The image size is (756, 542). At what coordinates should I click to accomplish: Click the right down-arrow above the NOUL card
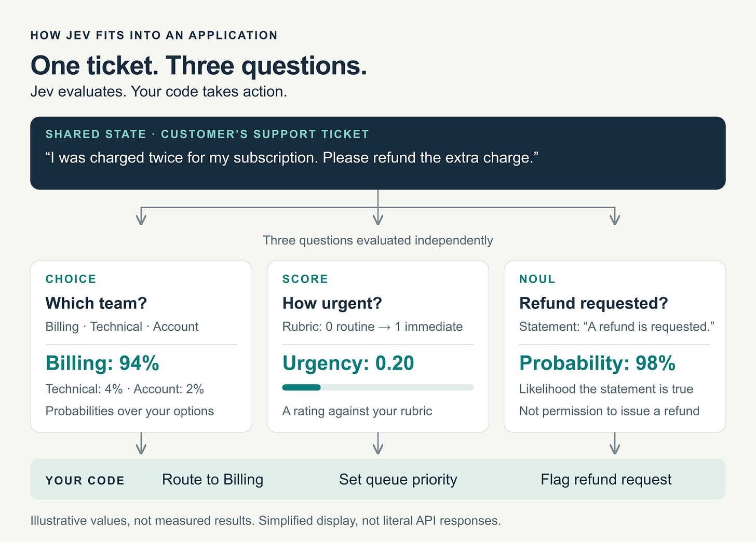pos(615,216)
